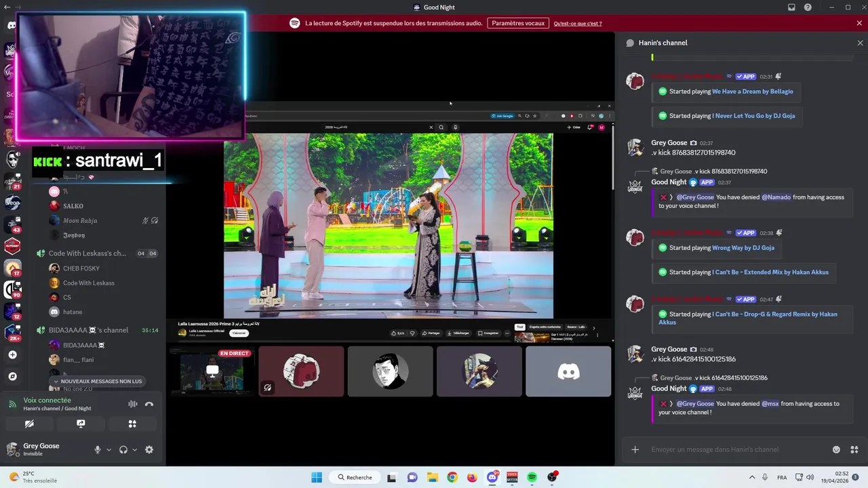Turn on the camera button
This screenshot has width=868, height=488.
[29, 424]
